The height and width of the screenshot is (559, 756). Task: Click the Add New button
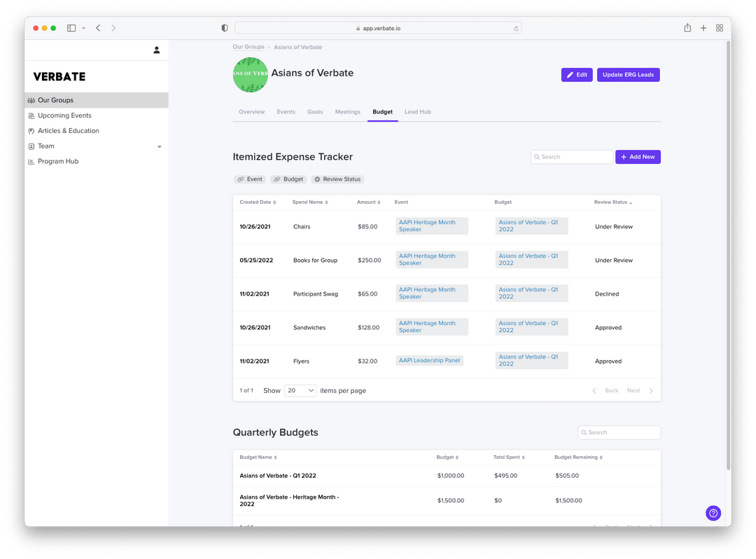point(638,156)
